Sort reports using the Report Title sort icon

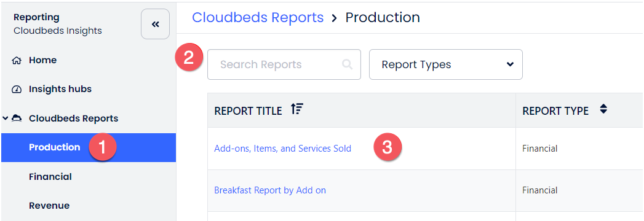tap(297, 109)
